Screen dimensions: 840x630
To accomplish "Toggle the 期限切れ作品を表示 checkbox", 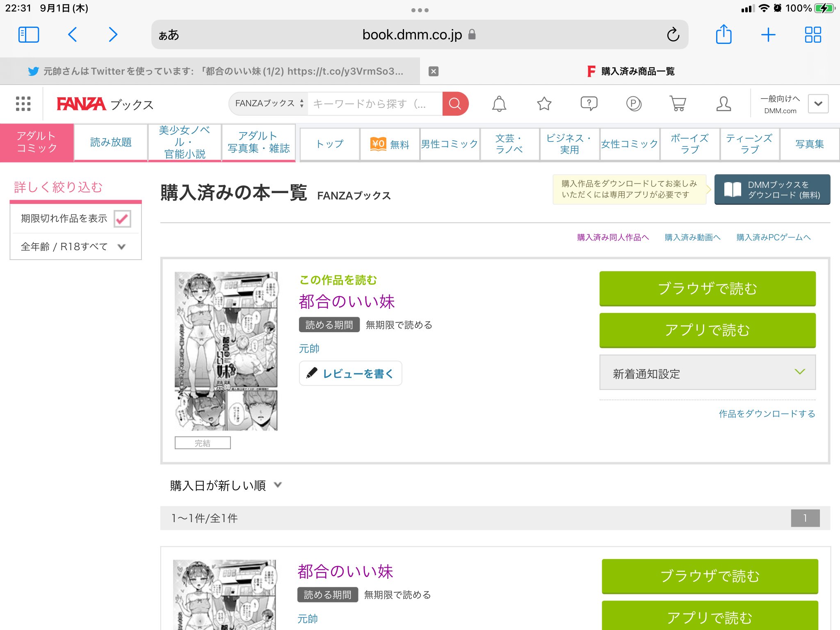I will (122, 219).
